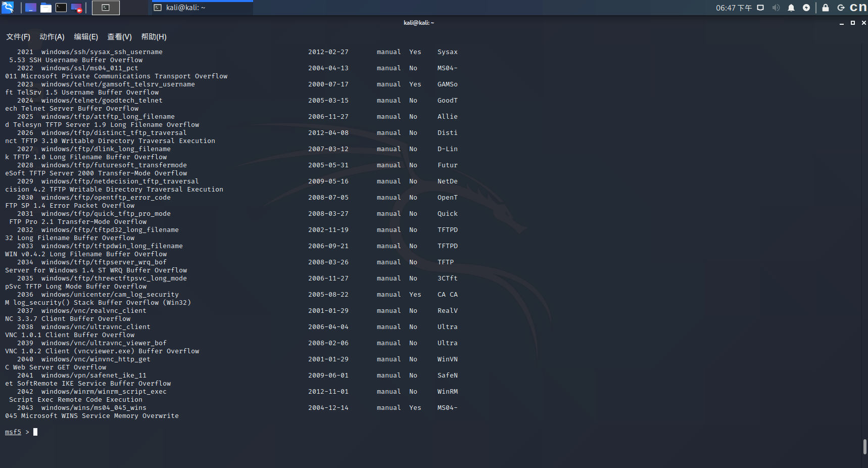Focus the kali@kali taskbar window button
Image resolution: width=868 pixels, height=468 pixels.
202,8
